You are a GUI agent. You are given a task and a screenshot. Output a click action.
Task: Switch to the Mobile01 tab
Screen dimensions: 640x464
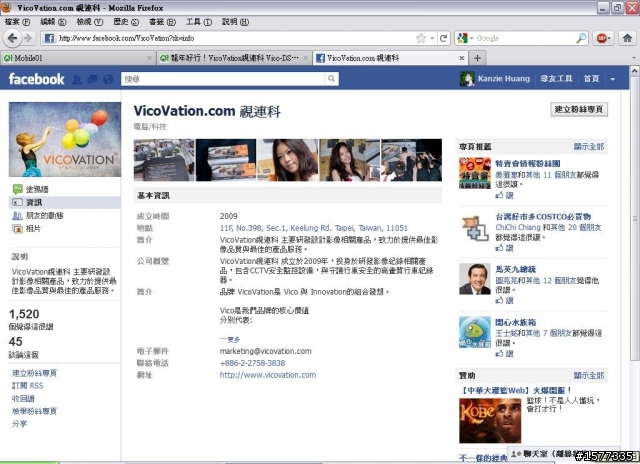(78, 58)
